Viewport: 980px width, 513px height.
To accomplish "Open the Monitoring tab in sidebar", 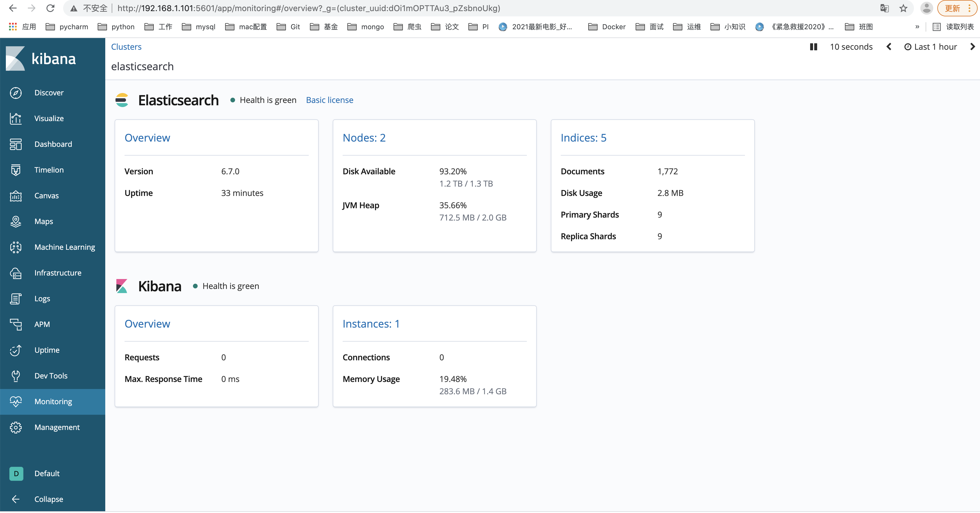I will coord(53,401).
